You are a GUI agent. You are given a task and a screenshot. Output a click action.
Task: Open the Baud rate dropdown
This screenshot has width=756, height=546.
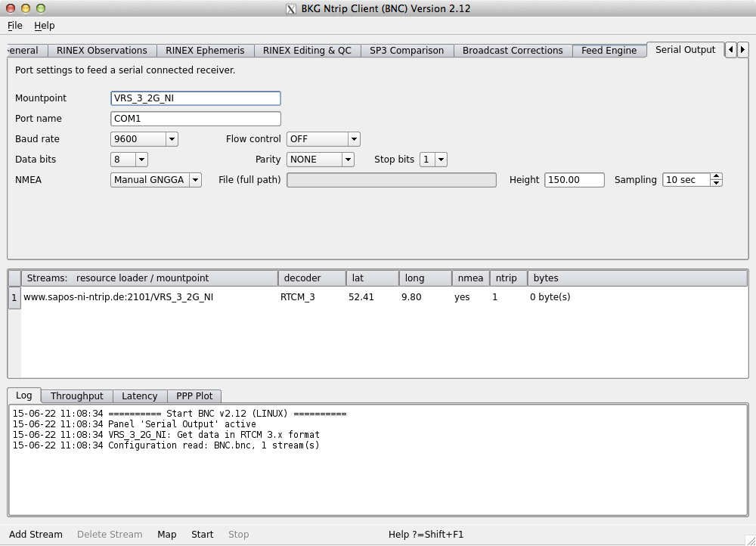144,139
